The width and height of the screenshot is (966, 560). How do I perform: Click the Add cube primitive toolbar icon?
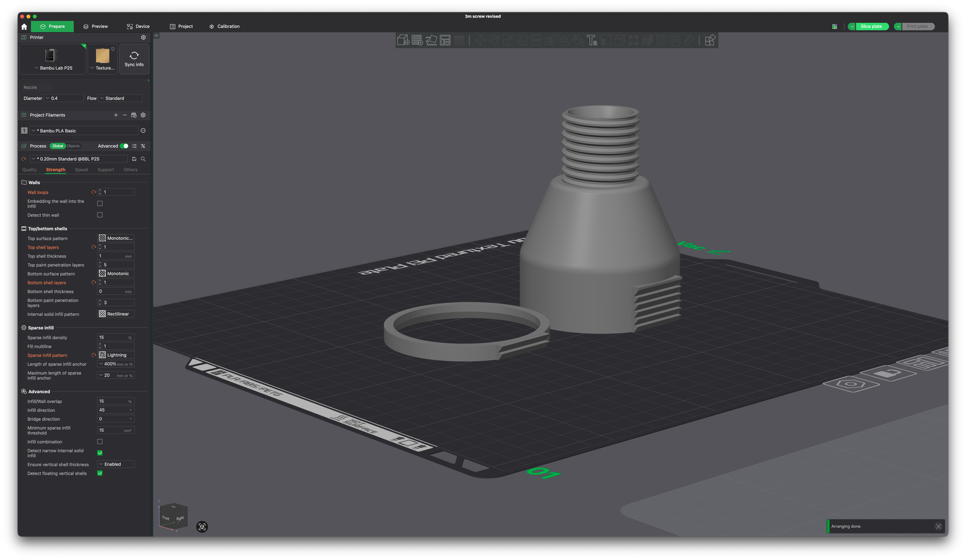(403, 40)
